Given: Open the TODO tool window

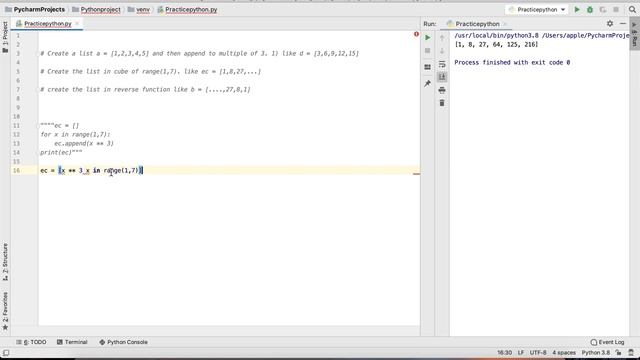Looking at the screenshot, I should pos(31,342).
